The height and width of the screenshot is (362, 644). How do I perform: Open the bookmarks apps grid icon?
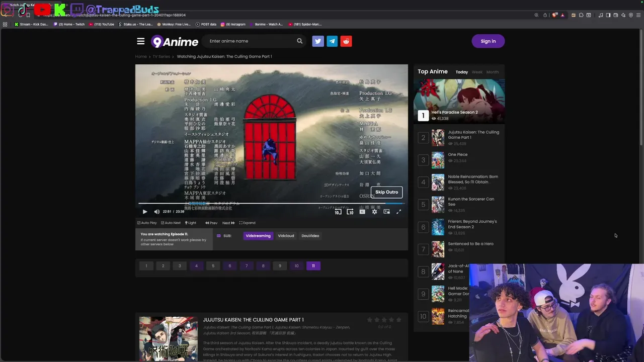pyautogui.click(x=5, y=24)
